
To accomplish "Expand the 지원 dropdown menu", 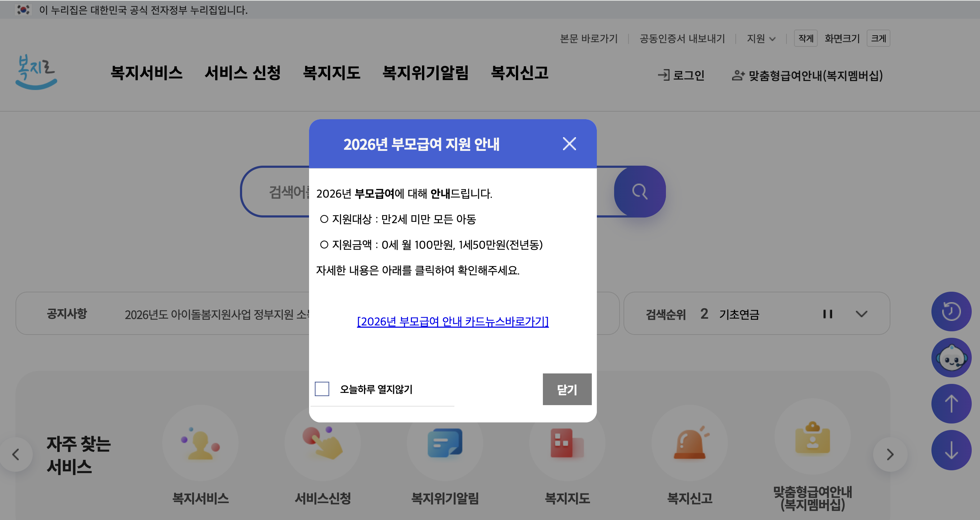I will tap(761, 39).
